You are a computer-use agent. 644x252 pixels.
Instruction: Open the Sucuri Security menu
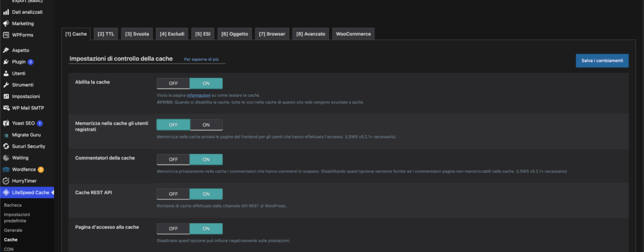[28, 146]
